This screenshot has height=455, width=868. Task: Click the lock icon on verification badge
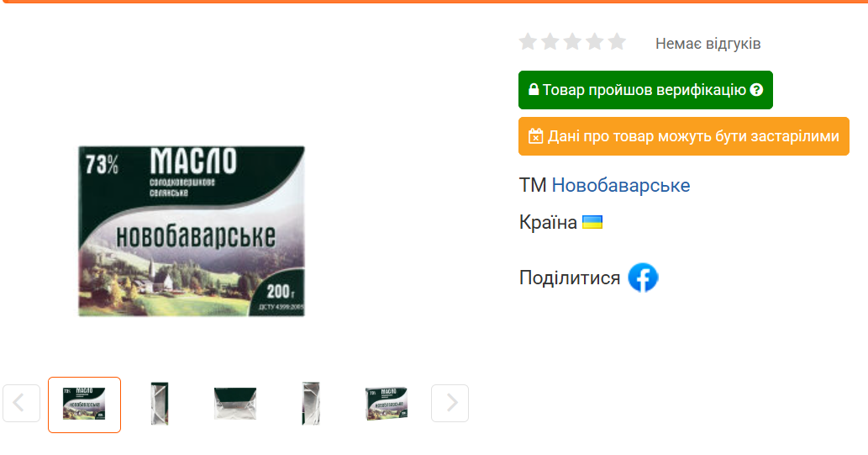click(534, 89)
